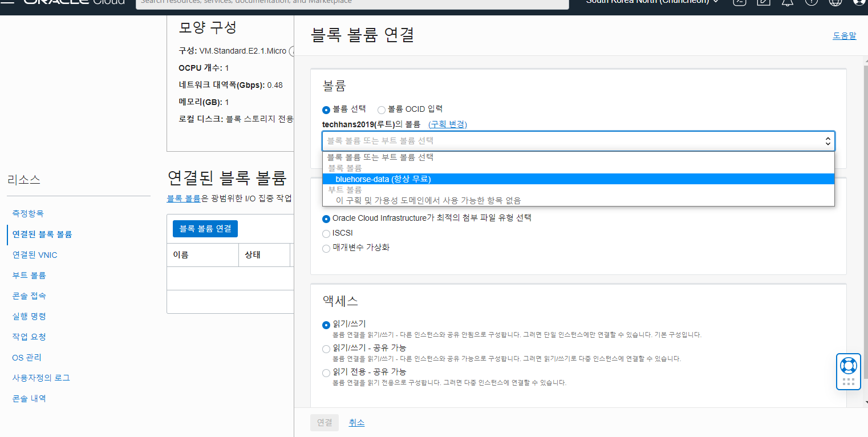Click the blue 블록 볼륨 연결 button

(x=205, y=228)
